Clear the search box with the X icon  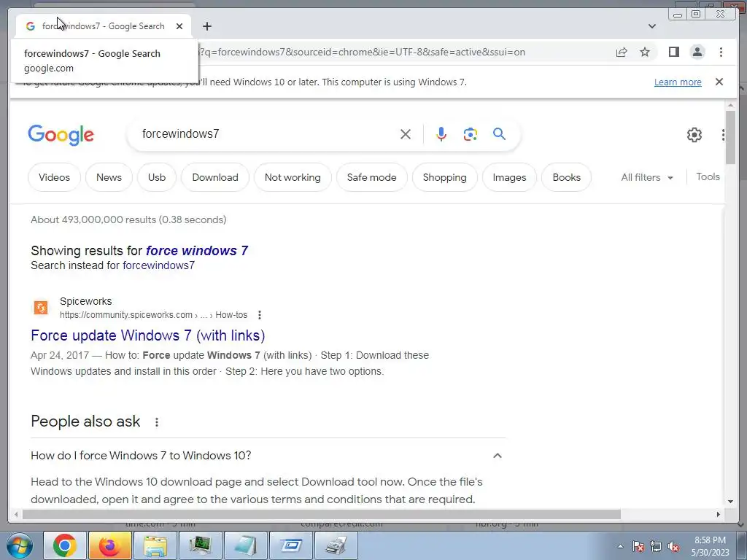coord(406,134)
